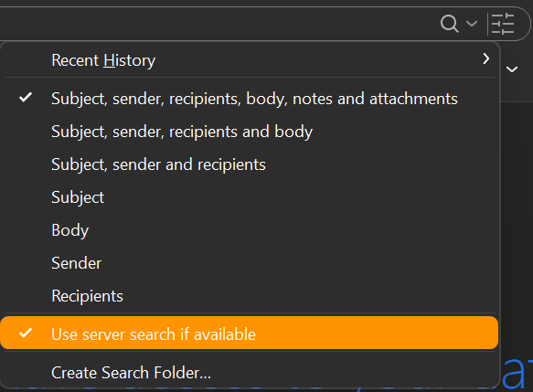The width and height of the screenshot is (533, 392).
Task: Focus the search text field
Action: [x=218, y=24]
